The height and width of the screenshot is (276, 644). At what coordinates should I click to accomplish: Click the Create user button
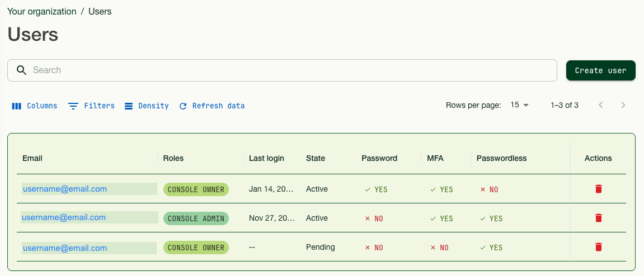click(x=600, y=70)
